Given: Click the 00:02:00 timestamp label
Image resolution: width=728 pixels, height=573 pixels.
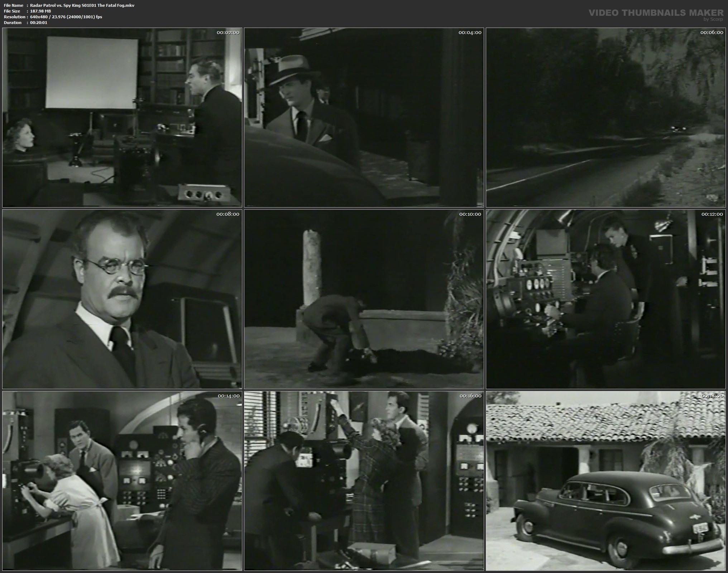Looking at the screenshot, I should pyautogui.click(x=228, y=32).
